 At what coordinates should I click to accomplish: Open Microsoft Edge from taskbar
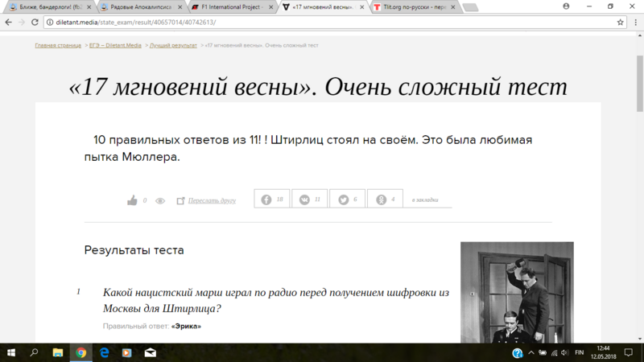pyautogui.click(x=105, y=352)
